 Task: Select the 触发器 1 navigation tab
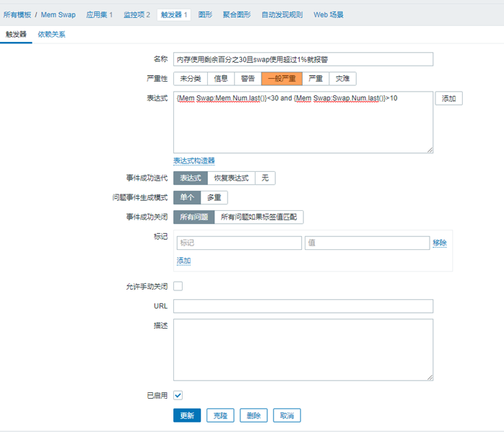point(174,14)
